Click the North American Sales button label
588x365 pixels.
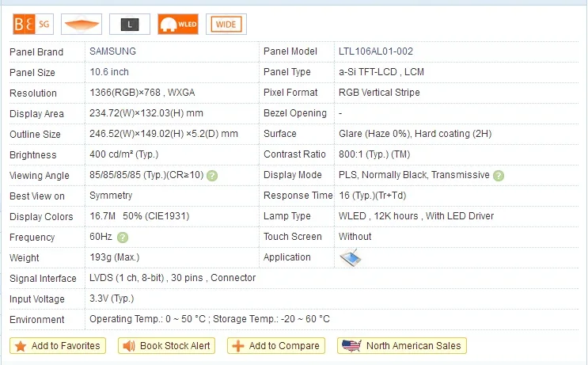pyautogui.click(x=413, y=346)
